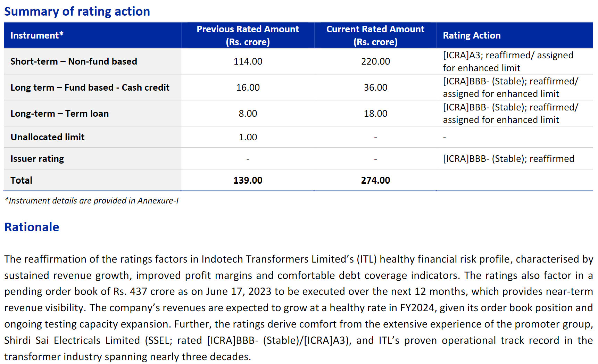This screenshot has width=598, height=364.
Task: Click the "Unallocated limit" row label
Action: click(48, 137)
